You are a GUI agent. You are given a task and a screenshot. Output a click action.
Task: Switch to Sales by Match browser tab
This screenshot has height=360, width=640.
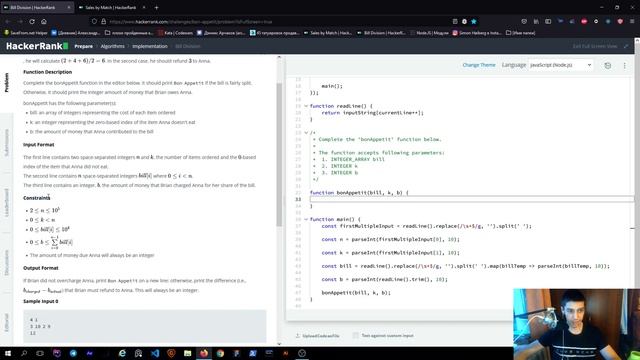coord(111,7)
